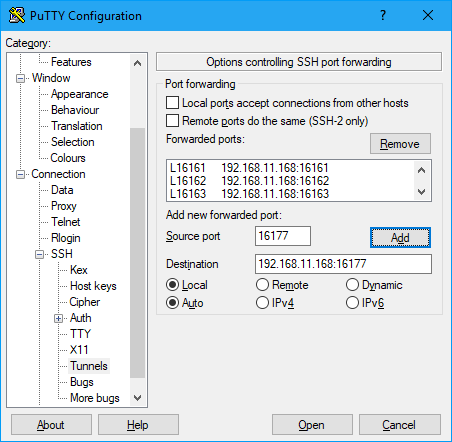This screenshot has height=442, width=452.
Task: Open the Window category
Action: (51, 78)
